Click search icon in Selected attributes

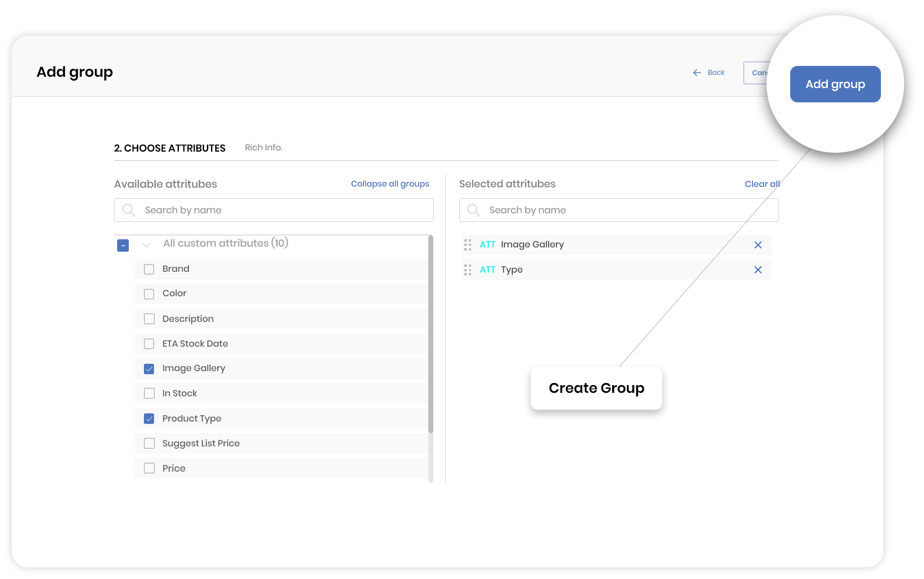point(473,210)
